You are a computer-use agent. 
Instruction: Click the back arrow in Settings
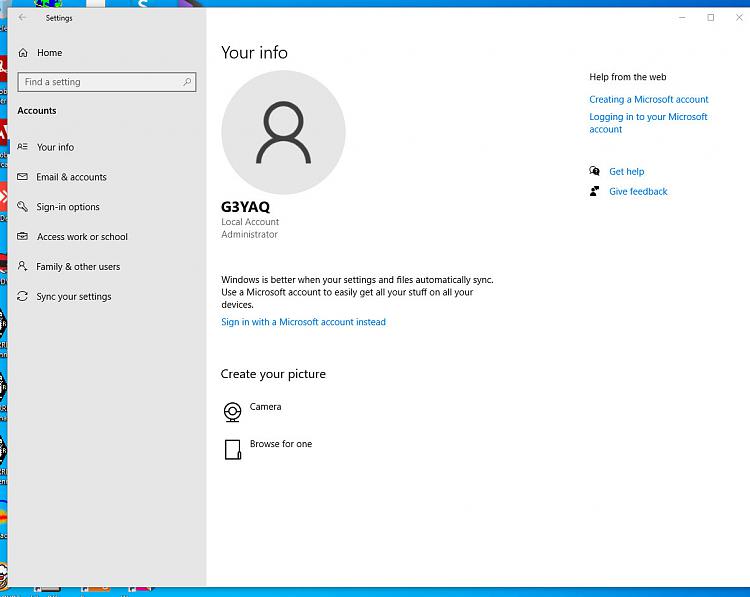pos(23,18)
